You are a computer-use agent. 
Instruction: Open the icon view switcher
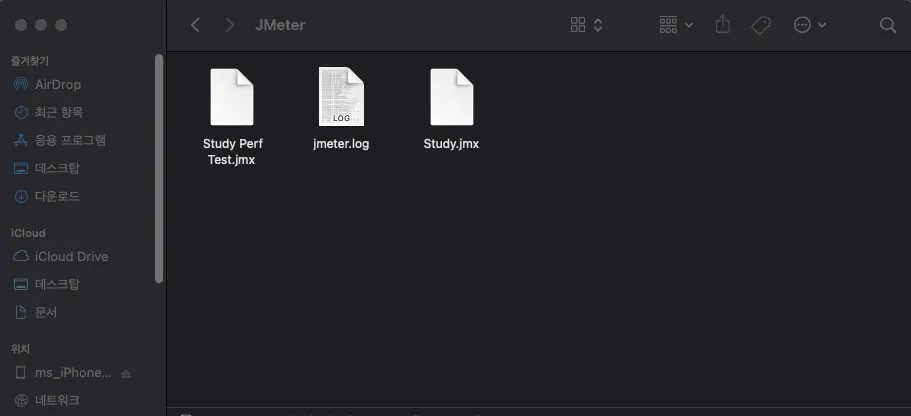(586, 25)
